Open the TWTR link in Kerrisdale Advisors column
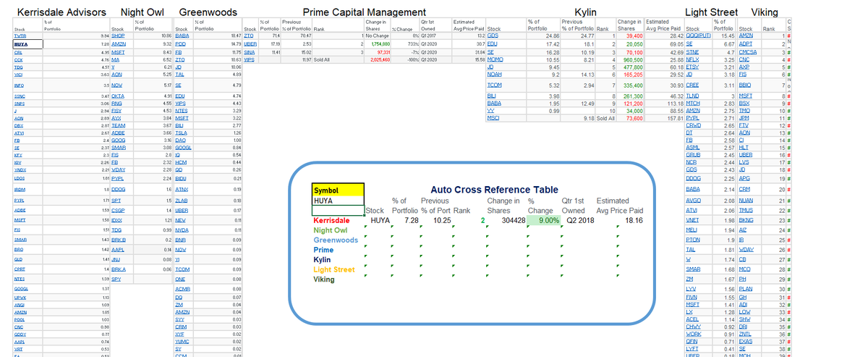 click(x=20, y=35)
